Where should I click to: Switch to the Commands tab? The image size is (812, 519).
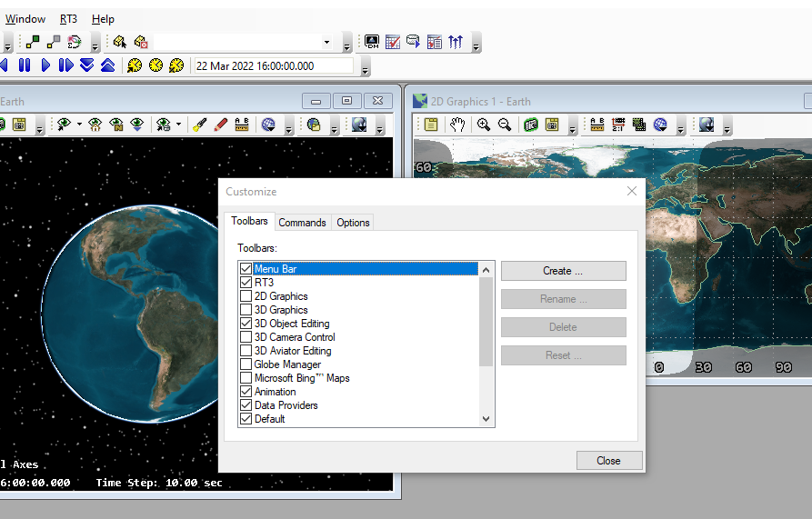302,223
